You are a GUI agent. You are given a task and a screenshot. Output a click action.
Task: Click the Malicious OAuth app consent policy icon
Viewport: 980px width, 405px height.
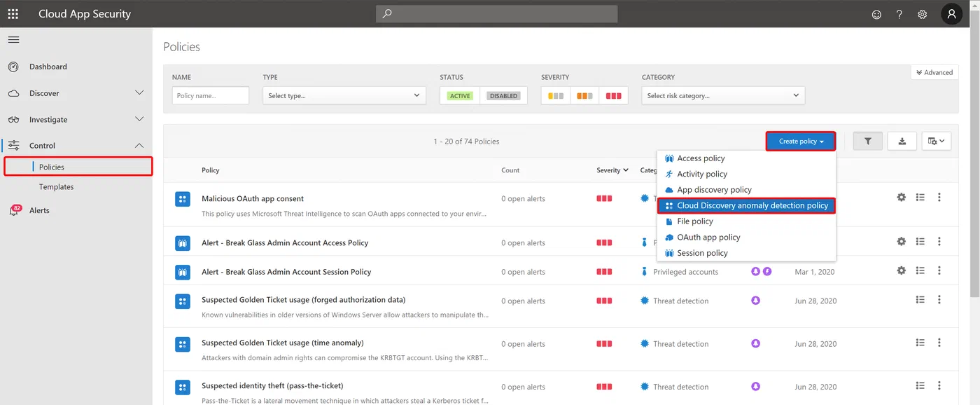[x=182, y=199]
